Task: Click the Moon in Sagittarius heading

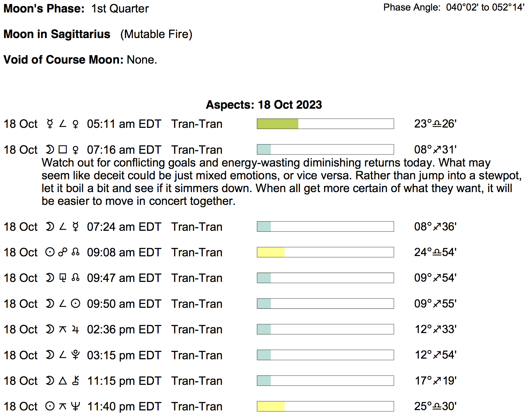Action: (57, 34)
